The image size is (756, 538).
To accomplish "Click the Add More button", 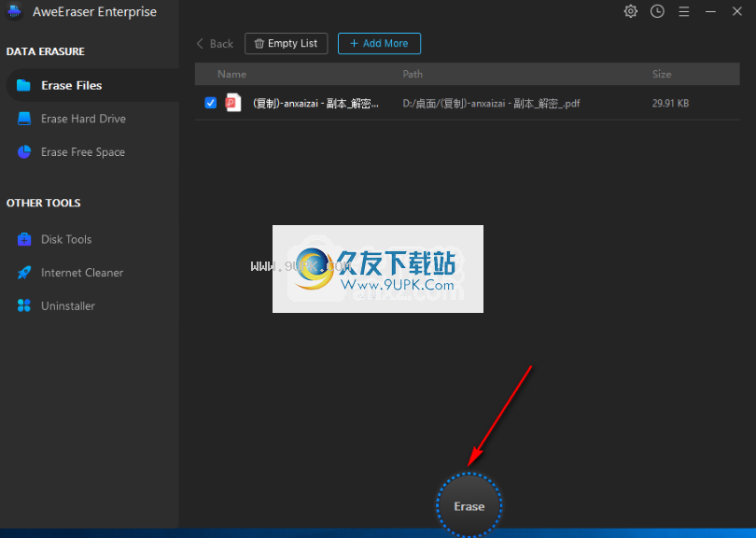I will point(380,43).
